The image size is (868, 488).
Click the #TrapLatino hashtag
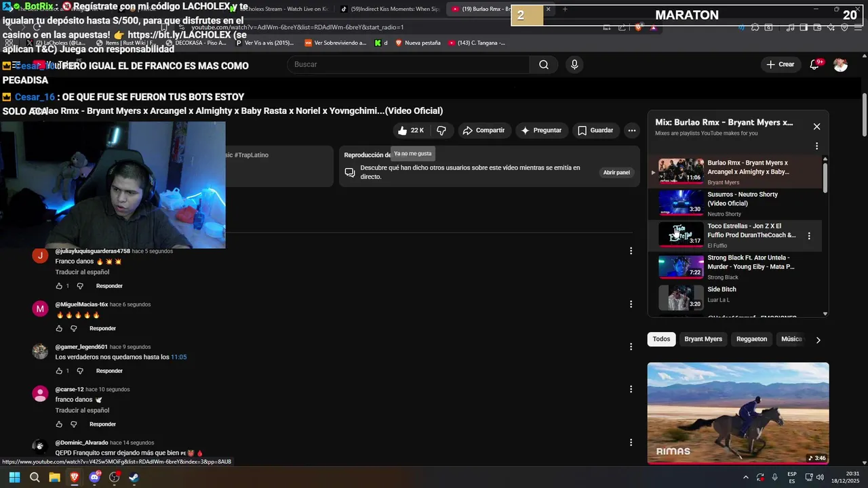click(251, 155)
